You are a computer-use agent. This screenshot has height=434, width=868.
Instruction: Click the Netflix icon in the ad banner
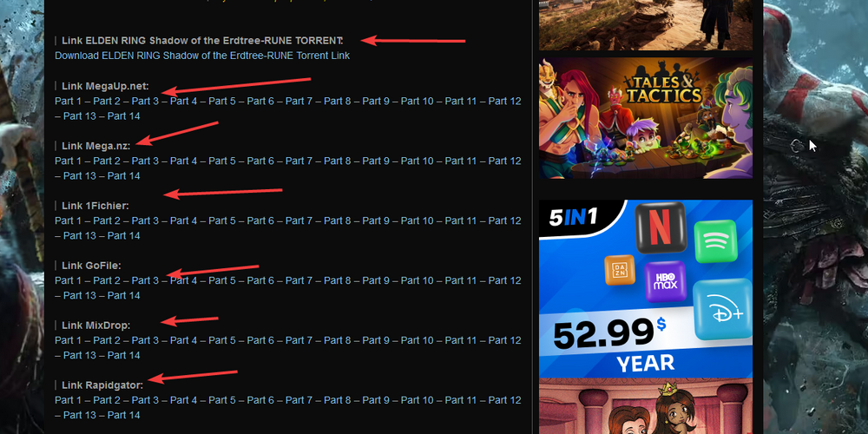(660, 227)
